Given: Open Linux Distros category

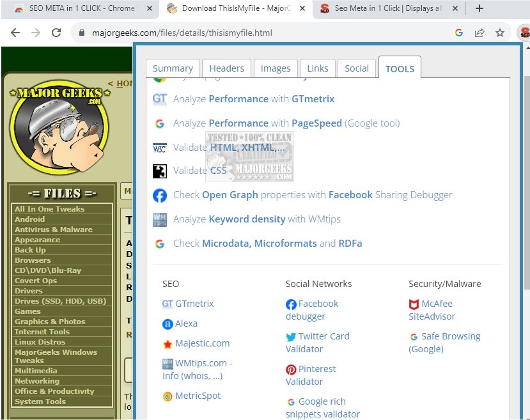Looking at the screenshot, I should 40,342.
